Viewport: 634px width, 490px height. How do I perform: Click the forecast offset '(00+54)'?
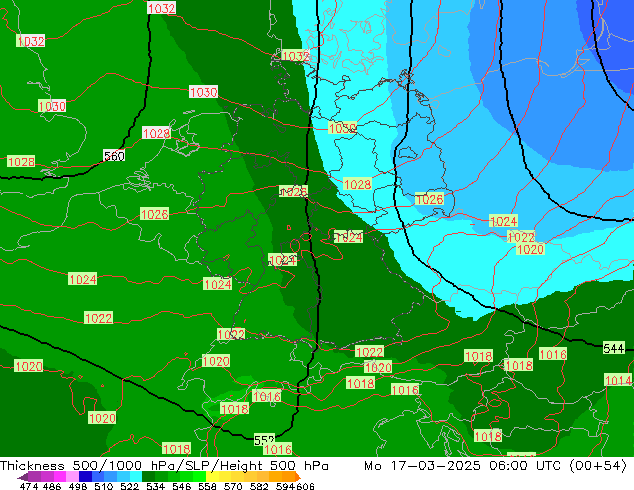coord(598,465)
